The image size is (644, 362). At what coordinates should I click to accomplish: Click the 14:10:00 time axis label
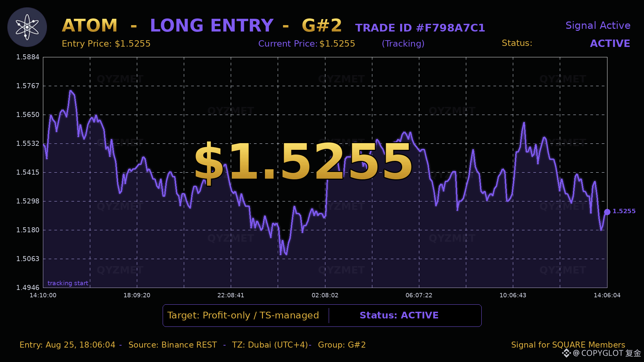click(x=43, y=295)
